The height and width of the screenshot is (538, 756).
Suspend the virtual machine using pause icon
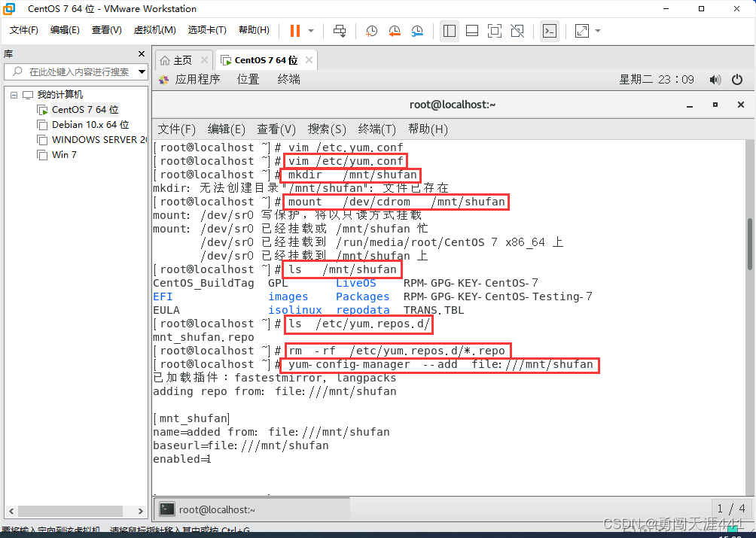coord(294,31)
